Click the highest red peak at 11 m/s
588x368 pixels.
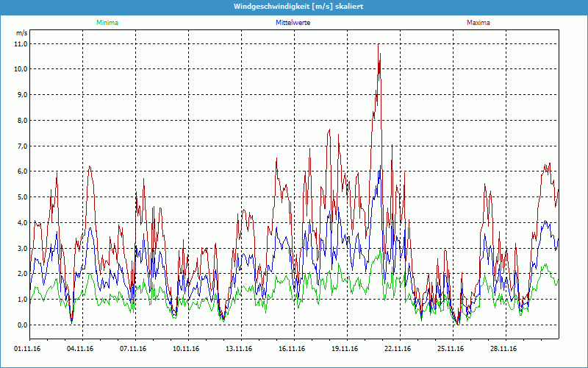[x=379, y=45]
